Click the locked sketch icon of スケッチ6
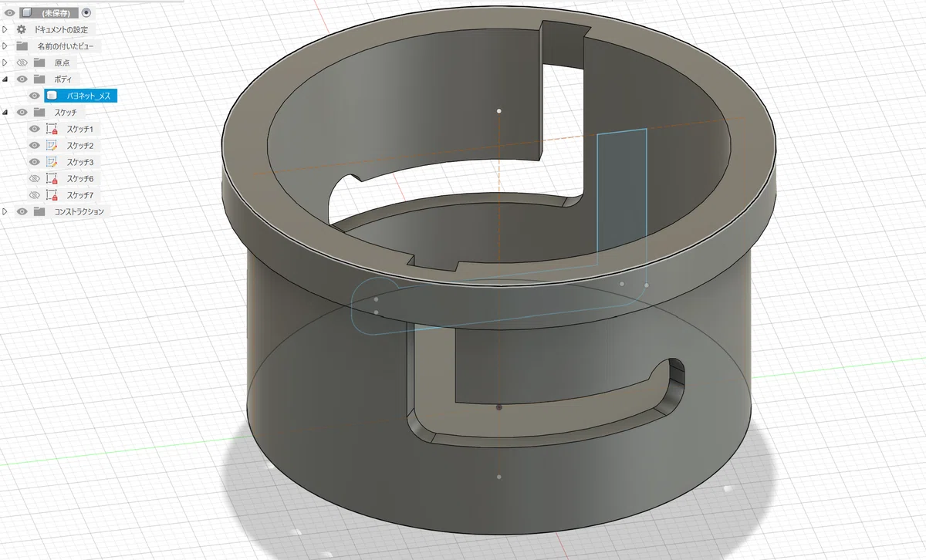 52,178
